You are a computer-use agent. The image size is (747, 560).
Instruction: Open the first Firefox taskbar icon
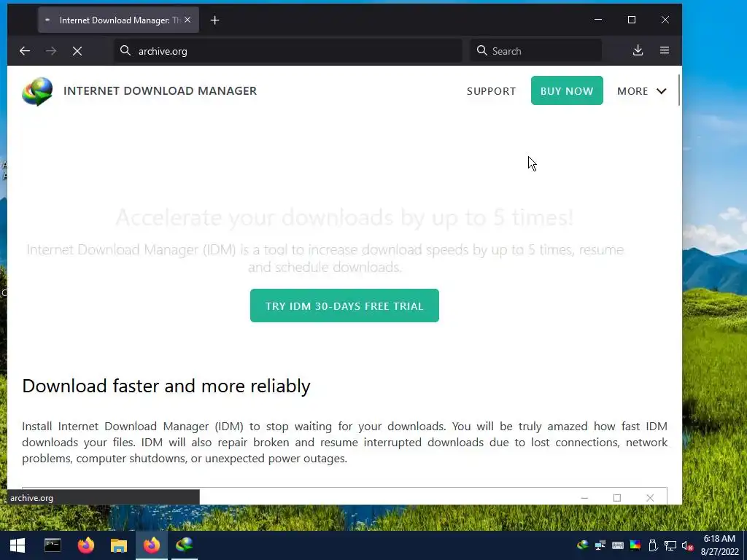coord(86,545)
